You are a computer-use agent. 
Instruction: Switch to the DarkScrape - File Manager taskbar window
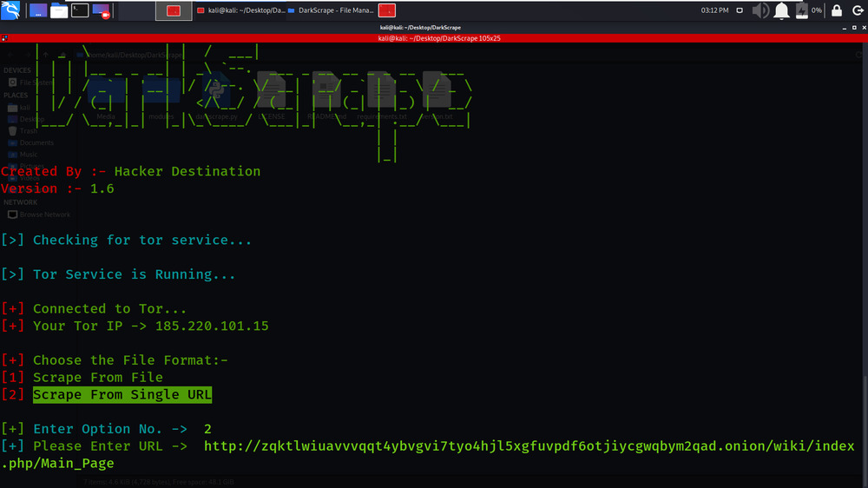(331, 10)
